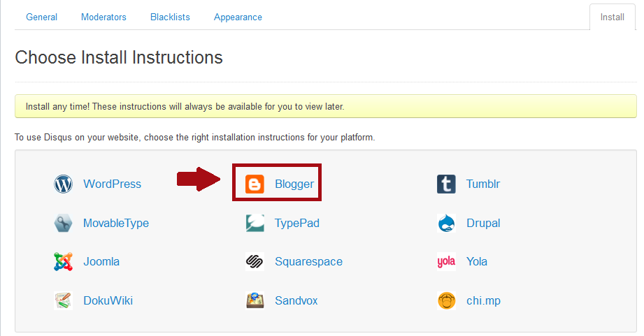Click the Squarespace text link
Screen dimensions: 644x336
(x=308, y=262)
